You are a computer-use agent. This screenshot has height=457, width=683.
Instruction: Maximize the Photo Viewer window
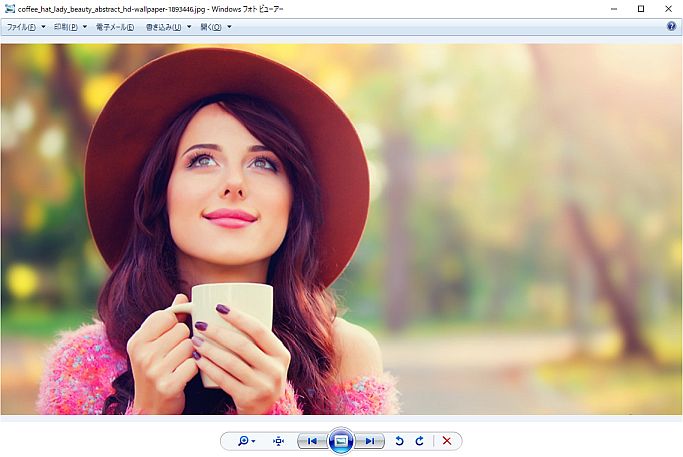(641, 9)
